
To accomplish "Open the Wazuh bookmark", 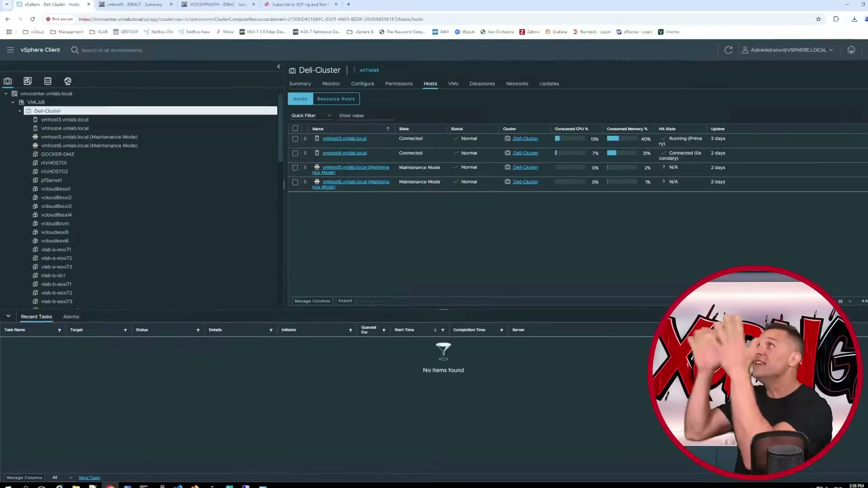I will [x=465, y=32].
